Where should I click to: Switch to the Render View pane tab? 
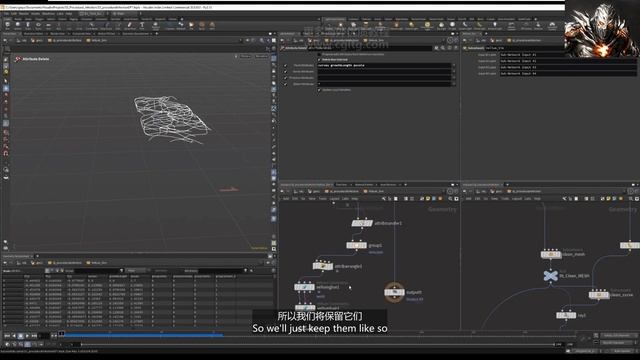point(57,33)
